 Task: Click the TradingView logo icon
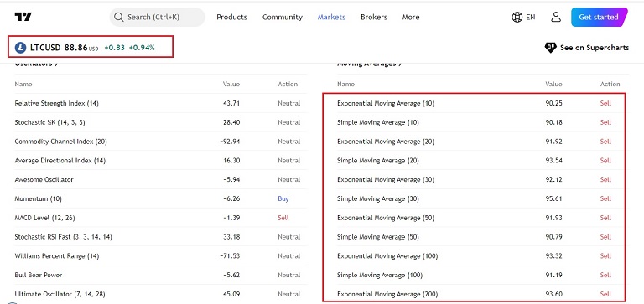pos(23,17)
